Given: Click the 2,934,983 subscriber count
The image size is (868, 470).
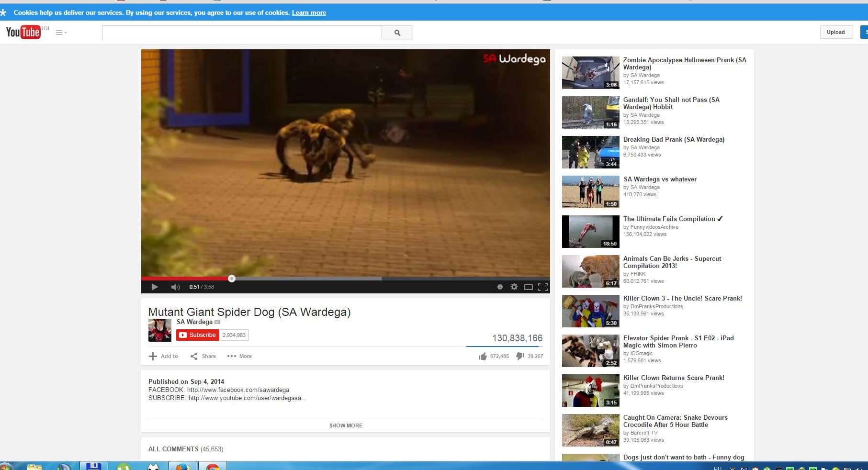Looking at the screenshot, I should click(234, 335).
